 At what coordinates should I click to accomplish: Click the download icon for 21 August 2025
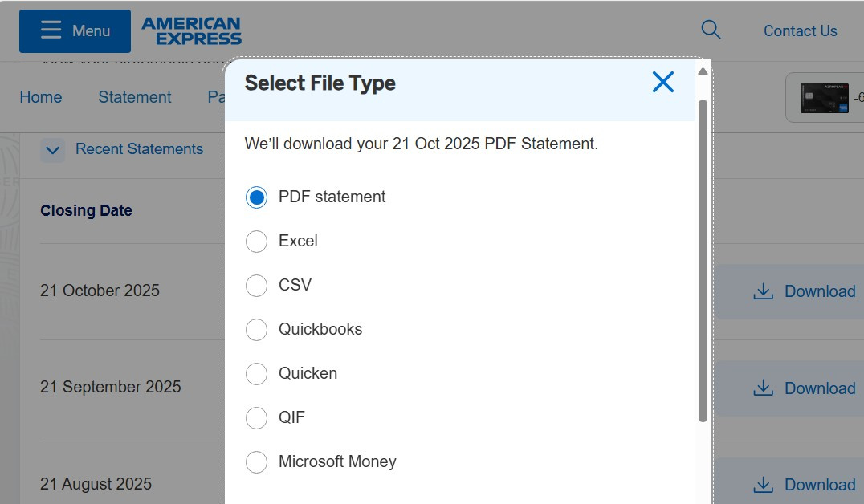click(763, 485)
